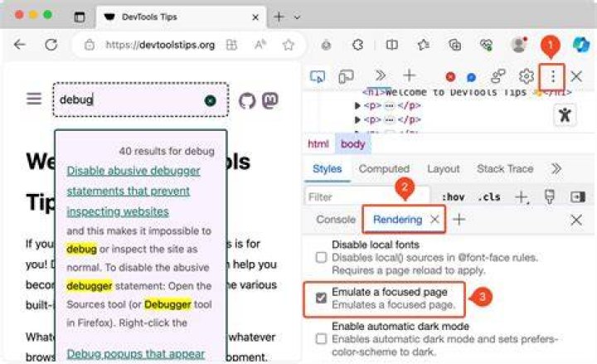
Task: Click the red error count icon
Action: click(x=450, y=77)
